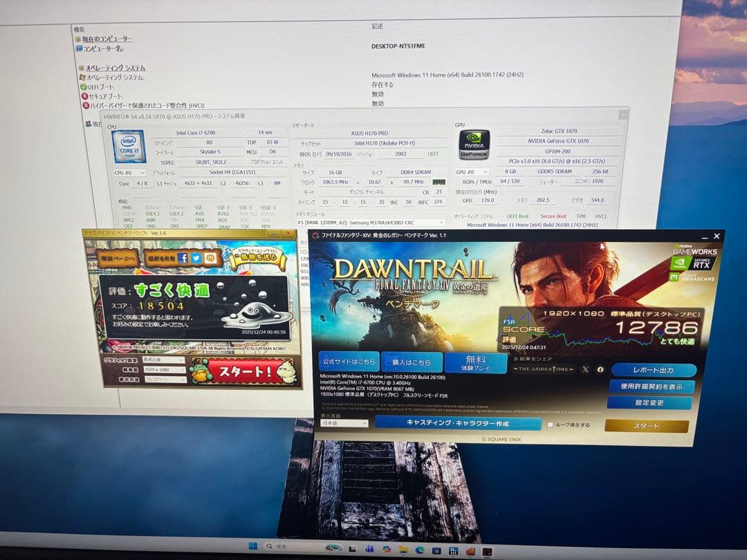Viewport: 747px width, 560px height.
Task: Open the 公式サイトはこちら official site link
Action: point(349,362)
